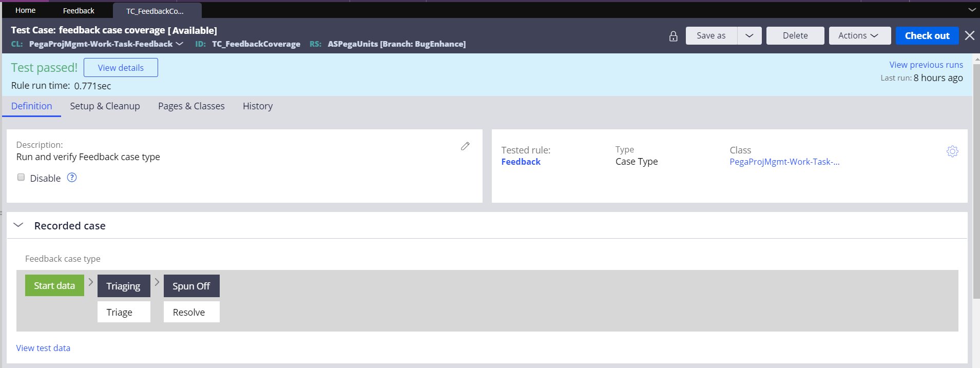Click the Check out button
The height and width of the screenshot is (368, 980).
927,35
